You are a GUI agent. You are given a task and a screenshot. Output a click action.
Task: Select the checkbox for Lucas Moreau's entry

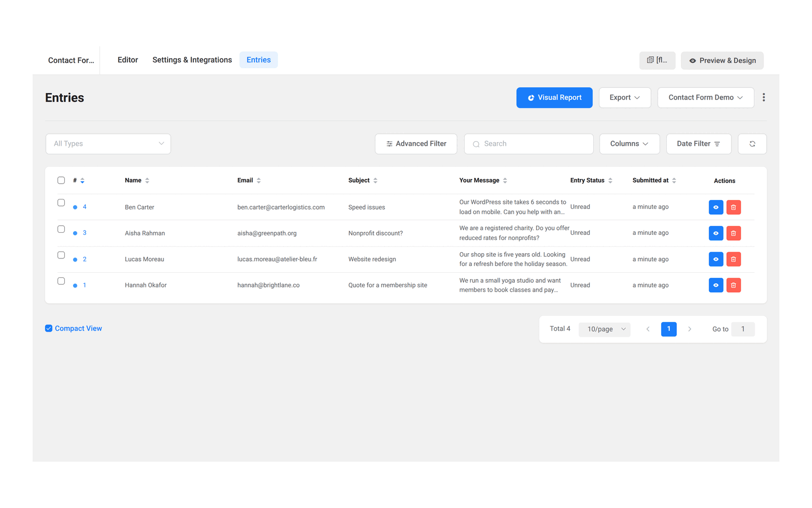61,255
